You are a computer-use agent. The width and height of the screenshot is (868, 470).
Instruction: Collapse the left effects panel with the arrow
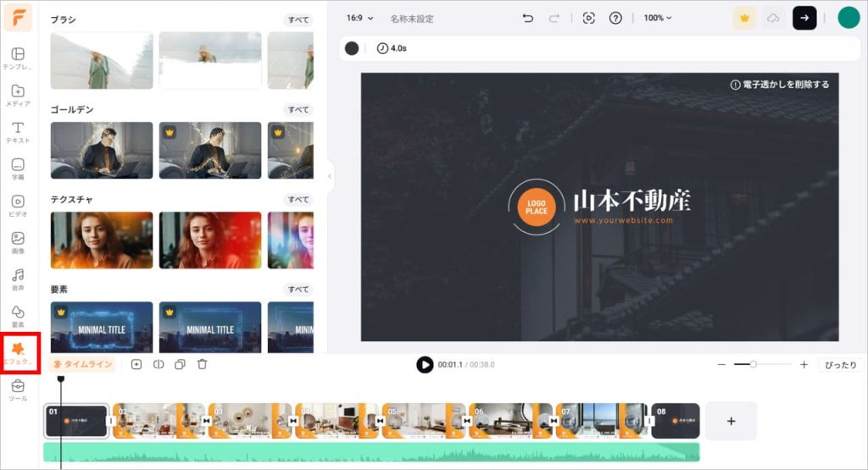pyautogui.click(x=329, y=176)
